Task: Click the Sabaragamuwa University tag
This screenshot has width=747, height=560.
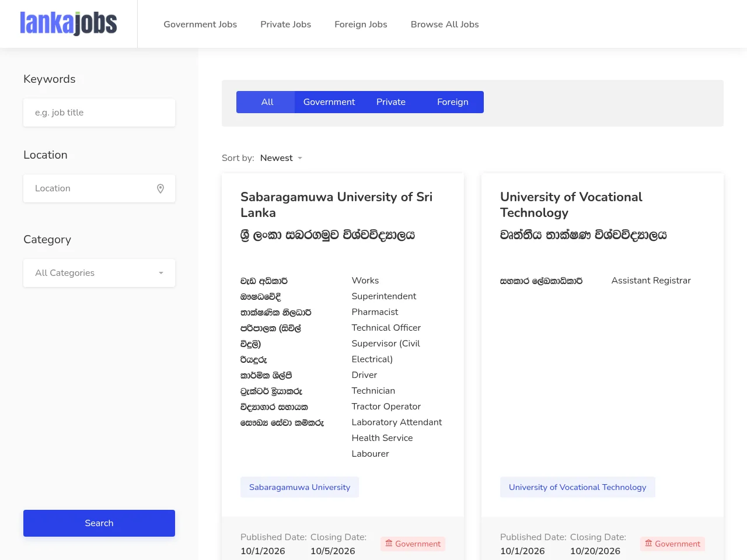Action: 299,487
